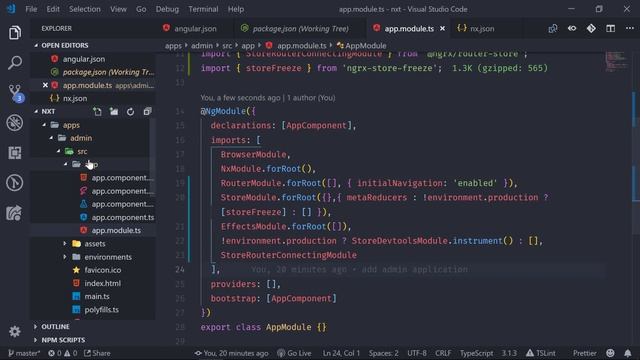Open index.html in the file tree

coord(102,283)
